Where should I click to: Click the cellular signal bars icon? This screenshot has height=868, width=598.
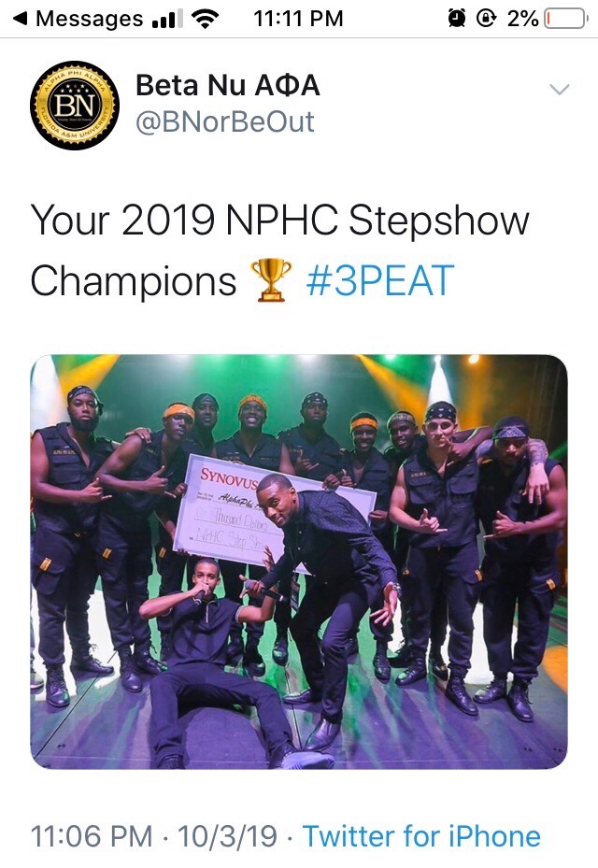point(167,19)
